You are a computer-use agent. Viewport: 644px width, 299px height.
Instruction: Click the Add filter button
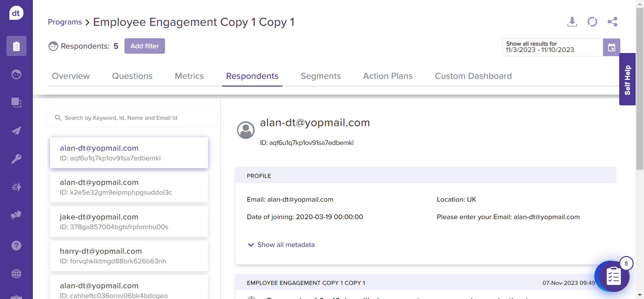[145, 46]
